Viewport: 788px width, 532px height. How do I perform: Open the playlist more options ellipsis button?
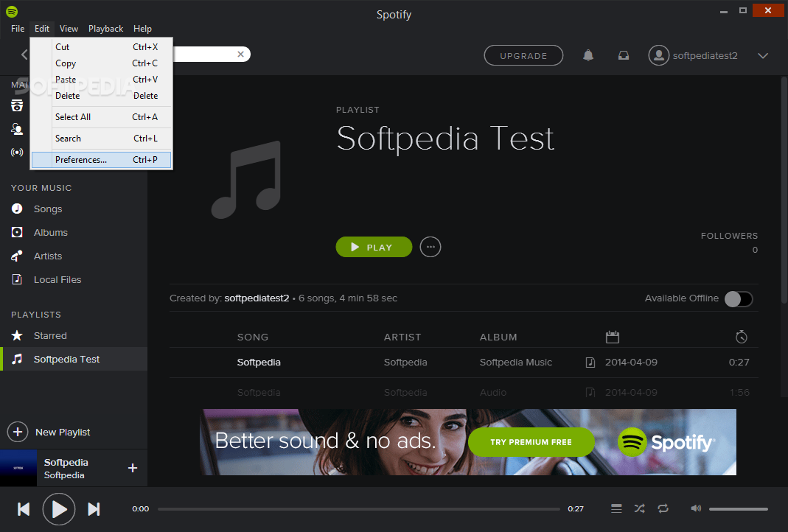click(x=430, y=247)
